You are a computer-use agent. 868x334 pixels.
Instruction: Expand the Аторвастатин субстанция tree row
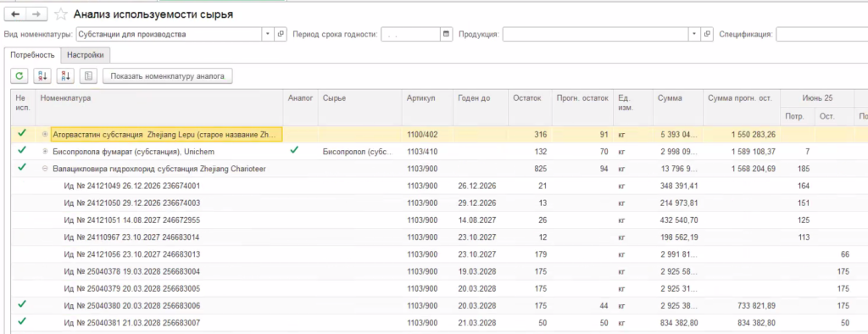46,135
